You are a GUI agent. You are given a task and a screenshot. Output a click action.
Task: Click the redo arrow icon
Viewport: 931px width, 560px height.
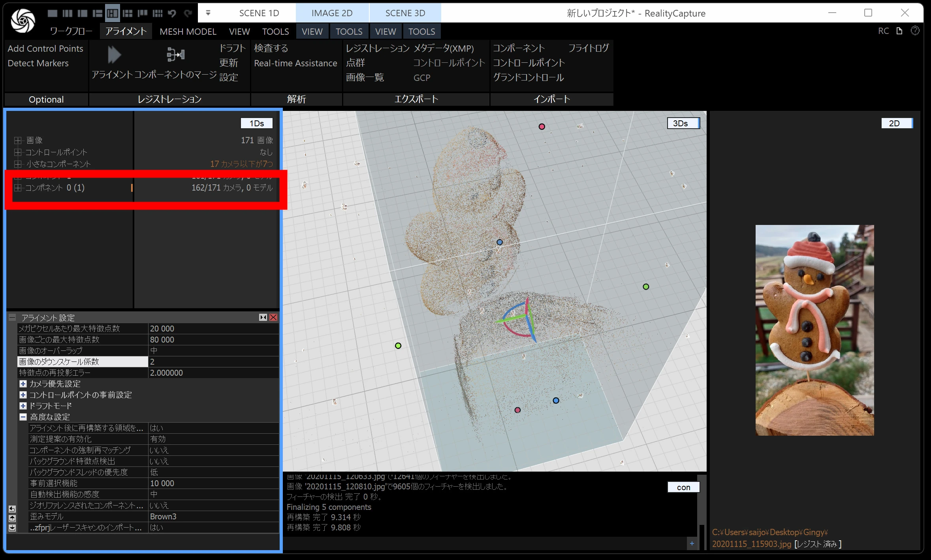tap(188, 13)
